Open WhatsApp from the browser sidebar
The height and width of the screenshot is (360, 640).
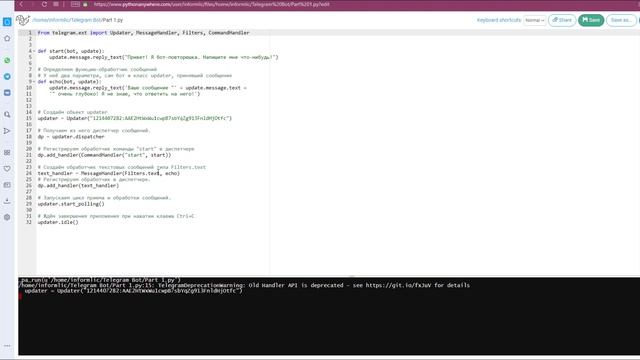click(x=7, y=60)
